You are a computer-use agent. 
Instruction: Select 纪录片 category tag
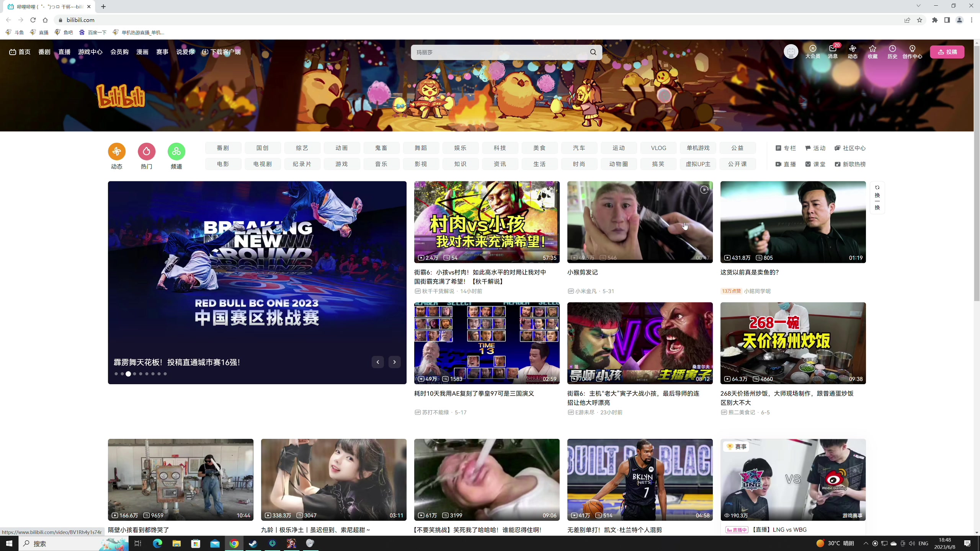pos(302,164)
